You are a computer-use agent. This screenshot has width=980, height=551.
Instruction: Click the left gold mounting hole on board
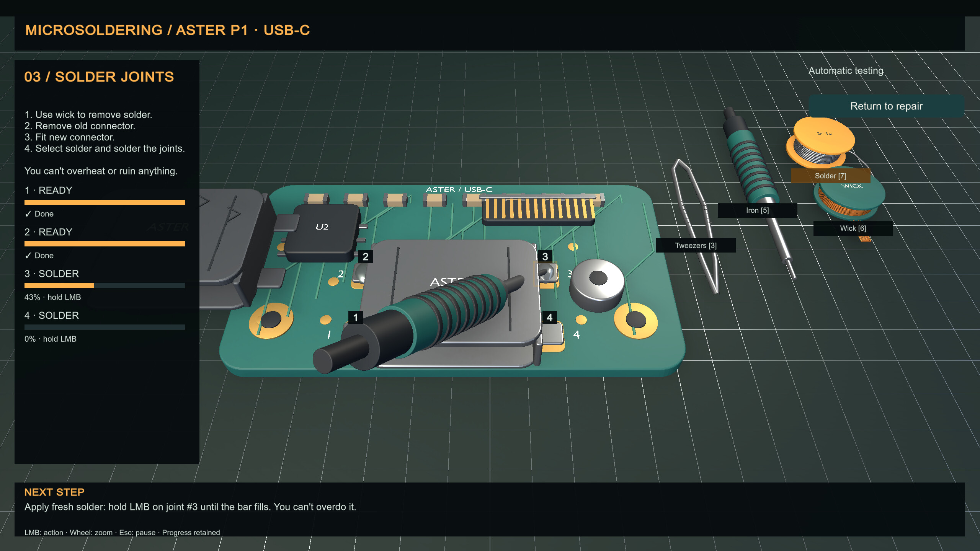pos(271,320)
